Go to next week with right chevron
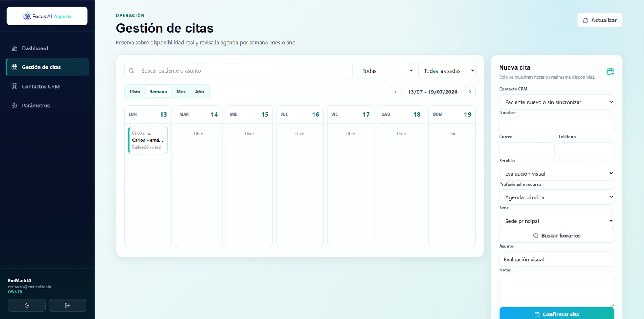This screenshot has width=644, height=319. tap(470, 92)
